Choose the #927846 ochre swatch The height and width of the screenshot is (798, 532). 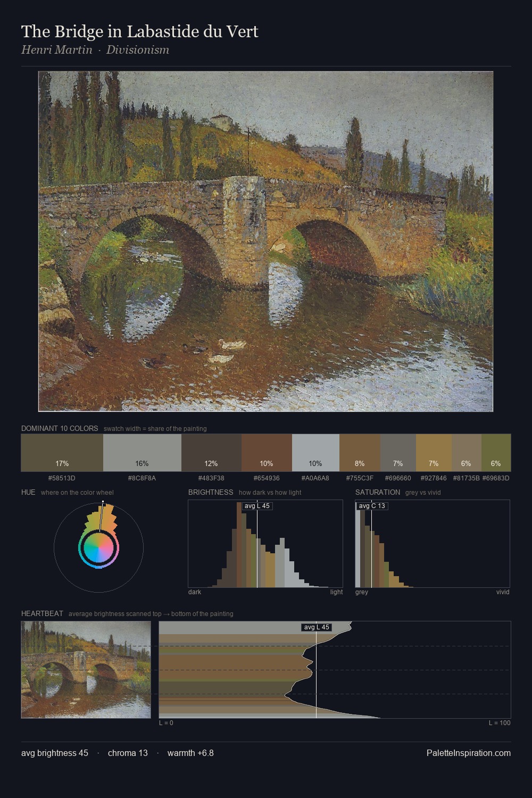pyautogui.click(x=434, y=453)
